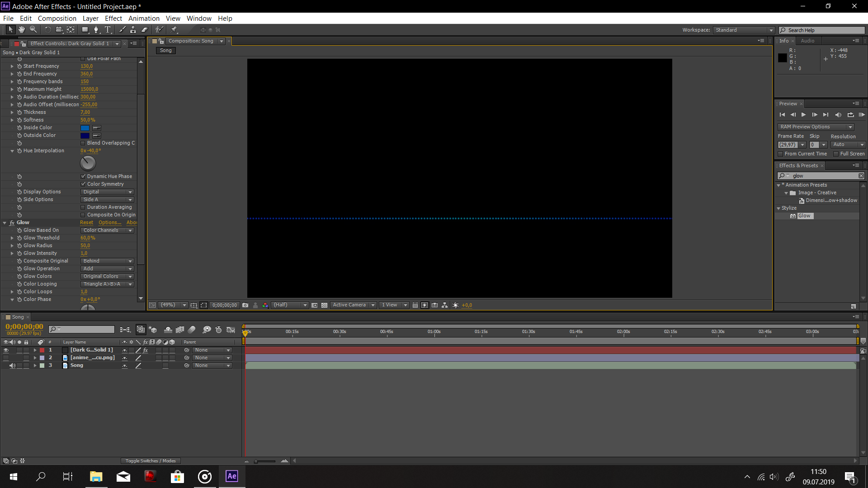Mute audio of the Song layer
Image resolution: width=868 pixels, height=488 pixels.
pos(12,366)
